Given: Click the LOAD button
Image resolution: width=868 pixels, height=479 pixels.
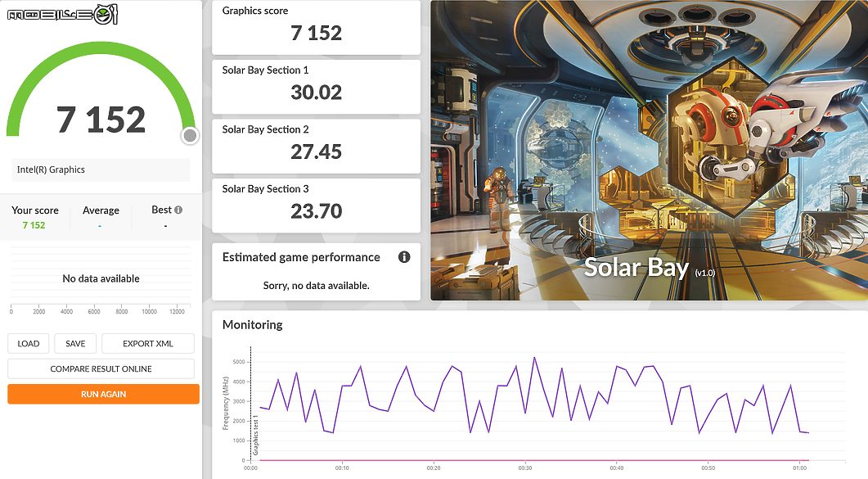Looking at the screenshot, I should 29,343.
